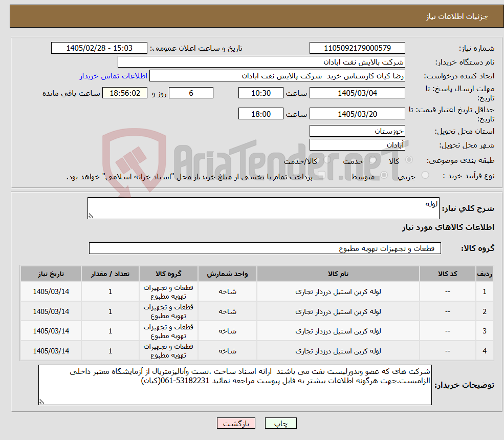Click the کد کالا cell in row 2
The image size is (504, 440).
447,311
